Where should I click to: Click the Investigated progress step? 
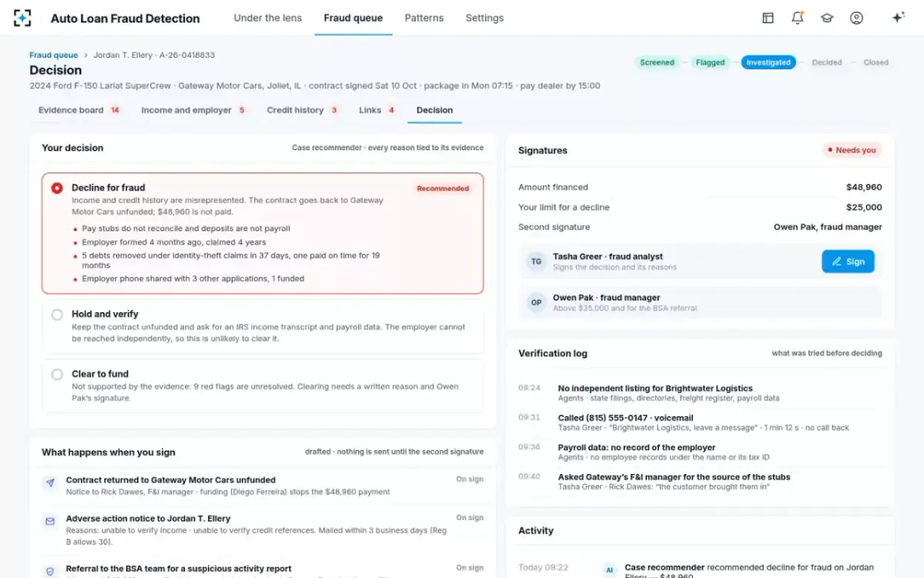(768, 62)
